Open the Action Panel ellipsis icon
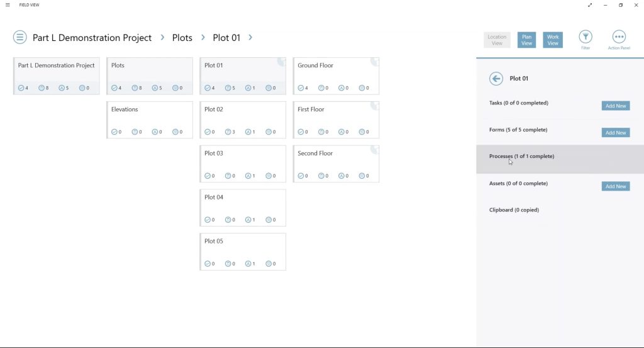Image resolution: width=644 pixels, height=348 pixels. click(619, 37)
